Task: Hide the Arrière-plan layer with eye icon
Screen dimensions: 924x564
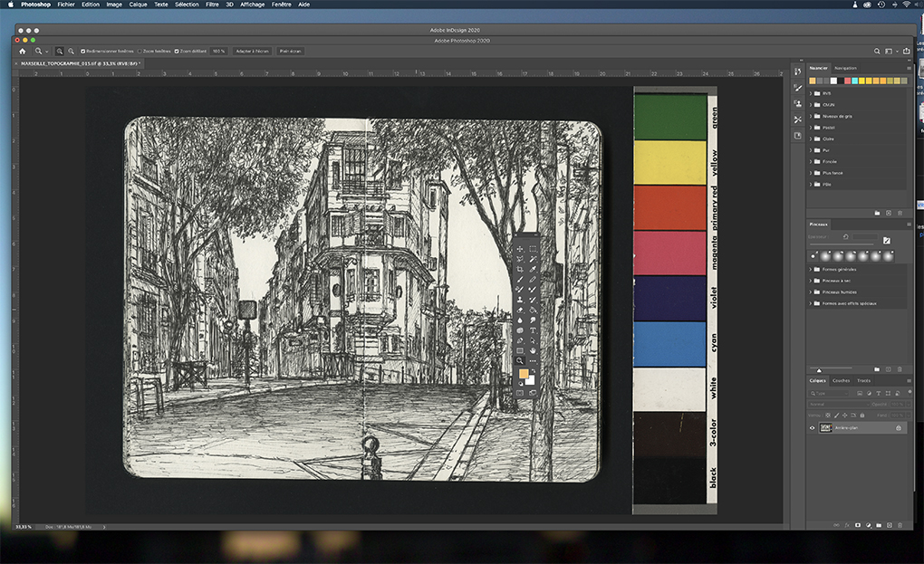Action: tap(812, 428)
